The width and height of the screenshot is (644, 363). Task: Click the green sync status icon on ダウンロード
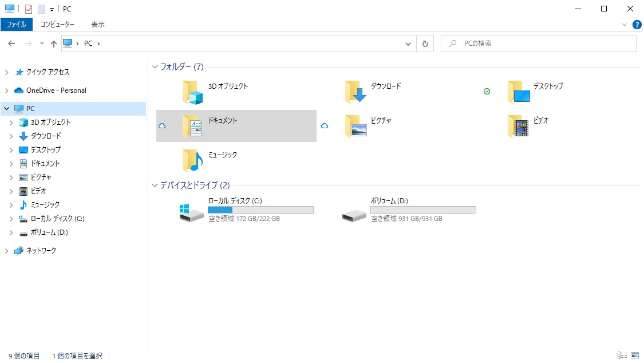coord(487,91)
